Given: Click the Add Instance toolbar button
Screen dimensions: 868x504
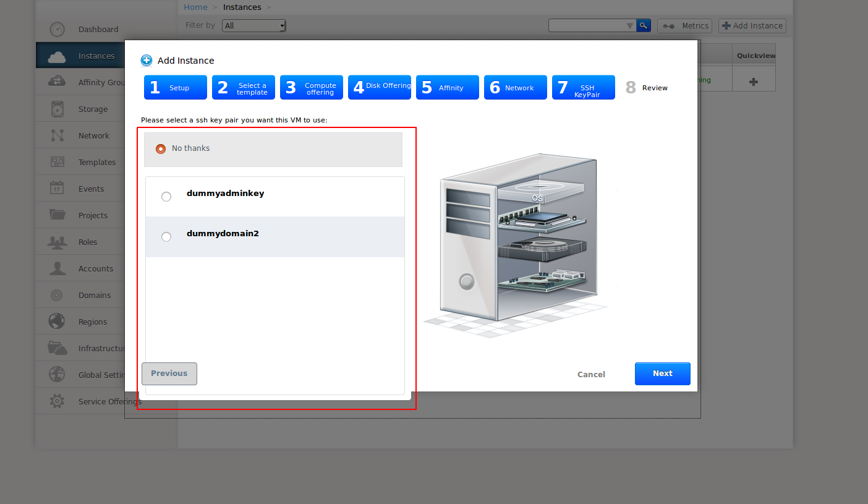Looking at the screenshot, I should pyautogui.click(x=752, y=25).
